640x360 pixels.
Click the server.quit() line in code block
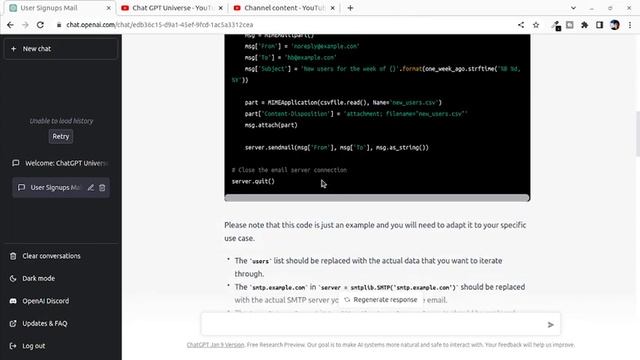(253, 181)
